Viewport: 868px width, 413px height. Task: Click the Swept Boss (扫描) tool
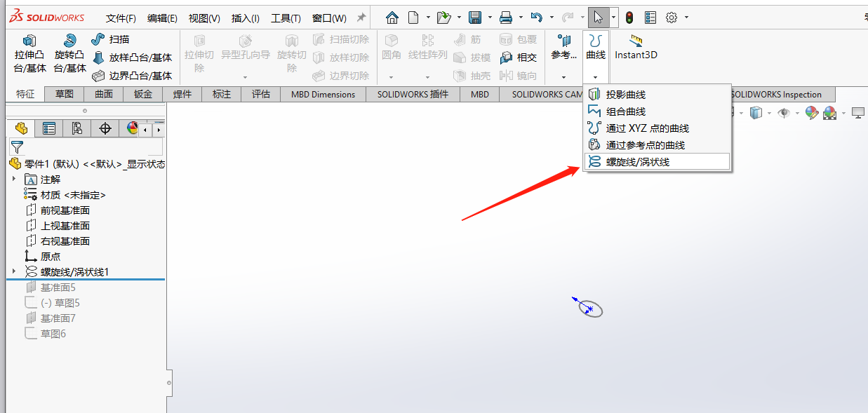[x=112, y=39]
